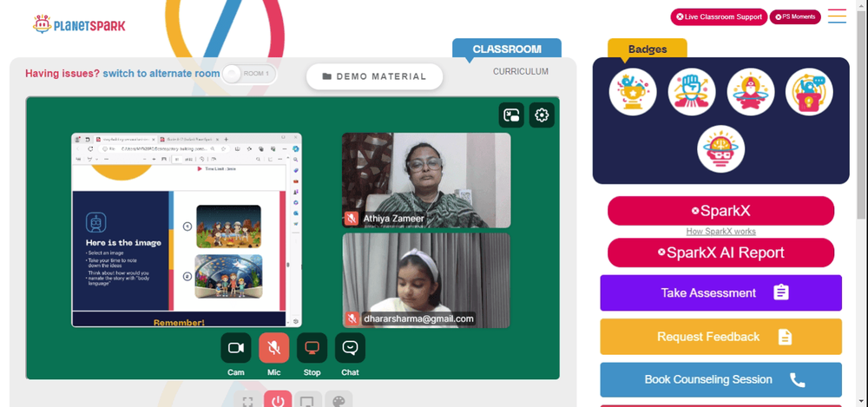Open the Chat panel button

[x=350, y=348]
